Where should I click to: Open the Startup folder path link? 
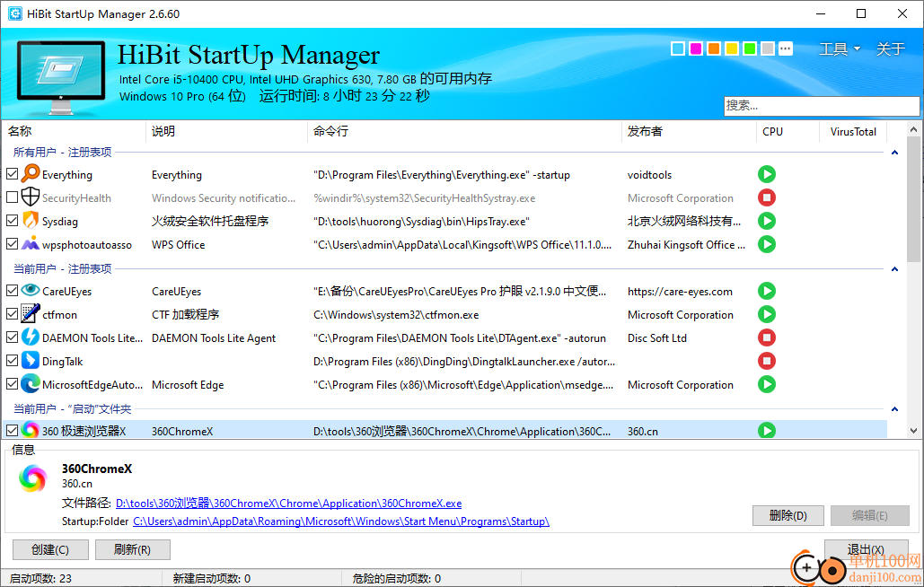(x=341, y=521)
